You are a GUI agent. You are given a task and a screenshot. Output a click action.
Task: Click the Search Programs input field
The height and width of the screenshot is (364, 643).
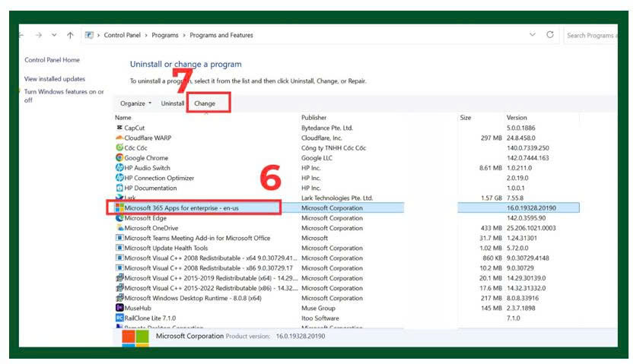coord(591,36)
